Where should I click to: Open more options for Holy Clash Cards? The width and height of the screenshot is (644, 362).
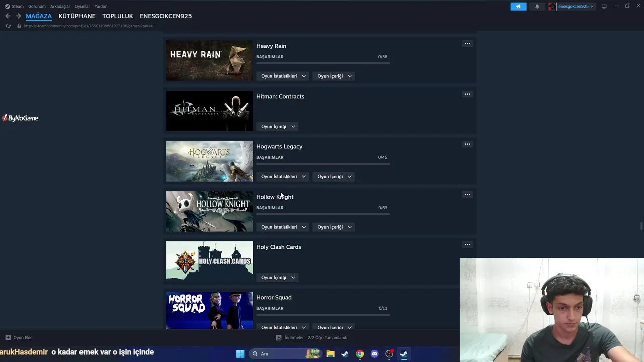[x=467, y=245]
